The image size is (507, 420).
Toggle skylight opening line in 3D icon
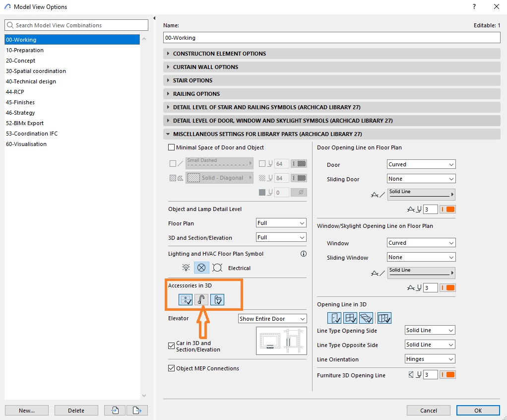366,318
